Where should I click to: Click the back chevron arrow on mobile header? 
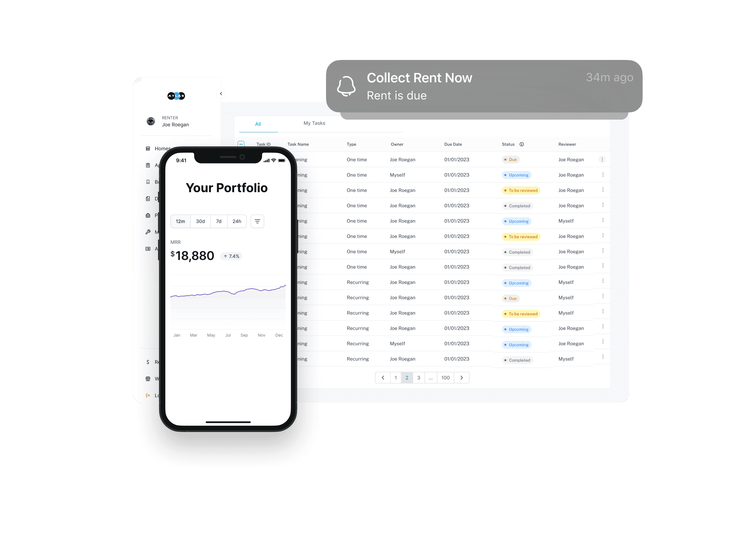pyautogui.click(x=221, y=94)
